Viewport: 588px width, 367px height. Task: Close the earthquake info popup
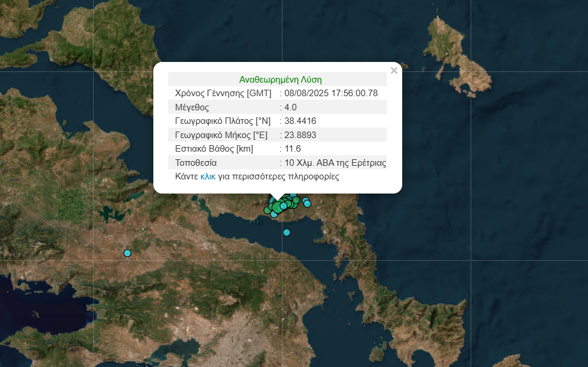tap(394, 71)
